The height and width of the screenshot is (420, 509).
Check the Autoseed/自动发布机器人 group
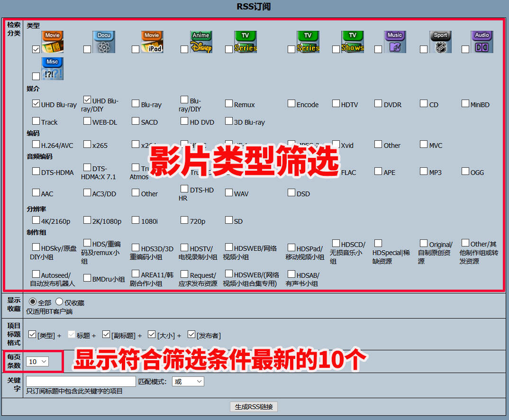36,274
